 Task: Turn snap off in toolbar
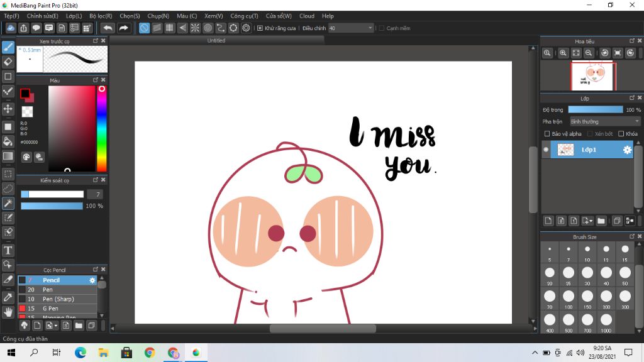pos(144,28)
